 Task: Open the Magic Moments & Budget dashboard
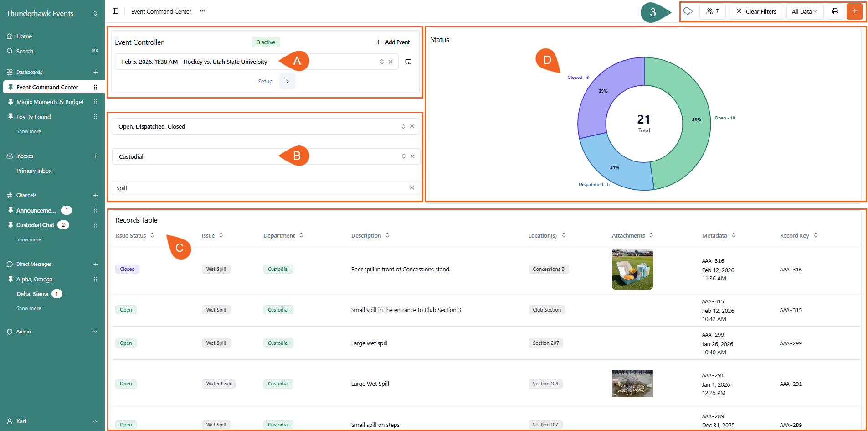50,102
